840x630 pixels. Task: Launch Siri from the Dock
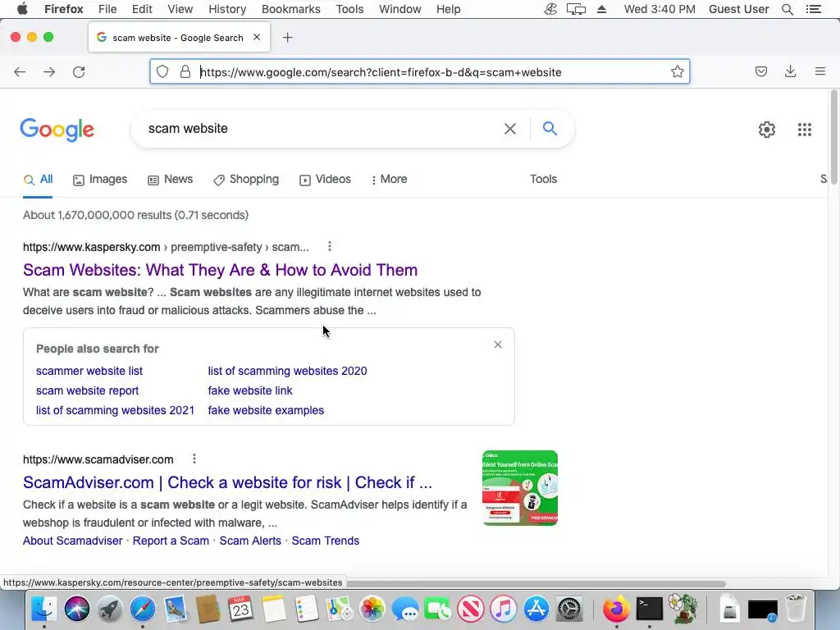(76, 609)
